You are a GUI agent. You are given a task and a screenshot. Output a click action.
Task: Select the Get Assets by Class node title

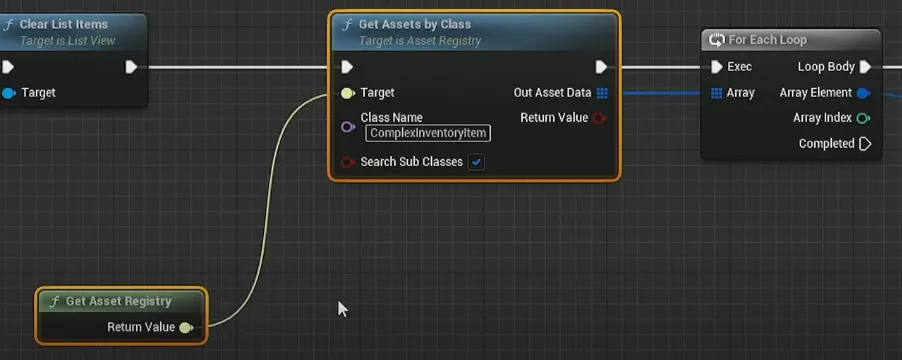(415, 25)
